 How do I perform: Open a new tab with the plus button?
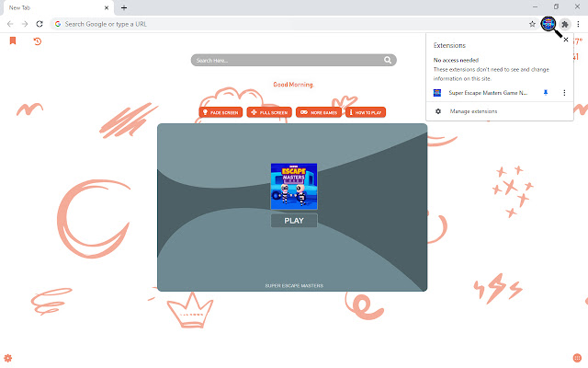[124, 7]
